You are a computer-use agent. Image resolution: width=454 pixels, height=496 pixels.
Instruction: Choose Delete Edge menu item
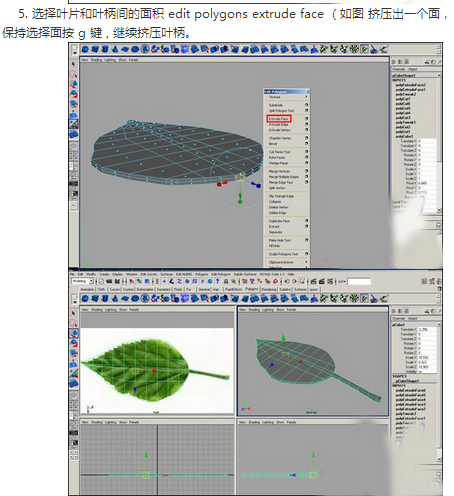[x=277, y=213]
